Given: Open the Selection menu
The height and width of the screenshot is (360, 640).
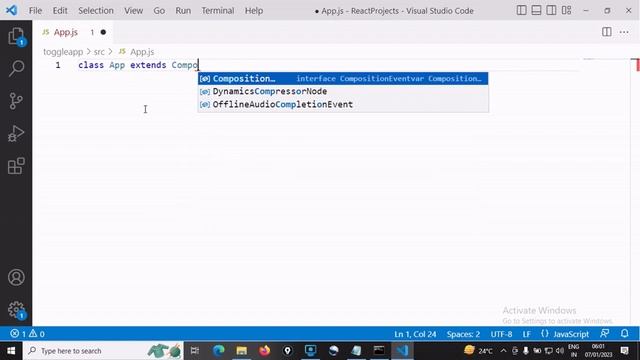Looking at the screenshot, I should click(x=96, y=11).
